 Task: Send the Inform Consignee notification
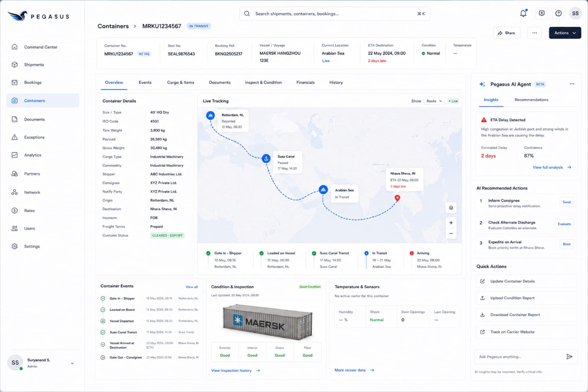(567, 202)
